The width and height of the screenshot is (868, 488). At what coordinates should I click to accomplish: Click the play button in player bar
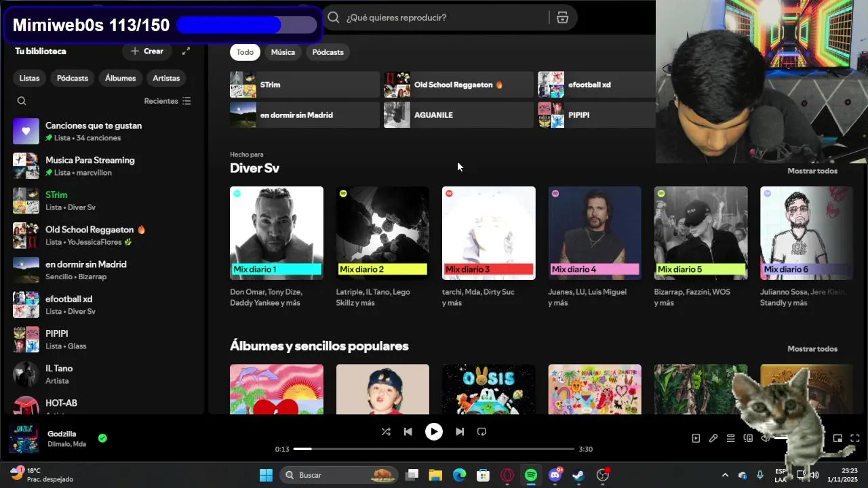[434, 432]
